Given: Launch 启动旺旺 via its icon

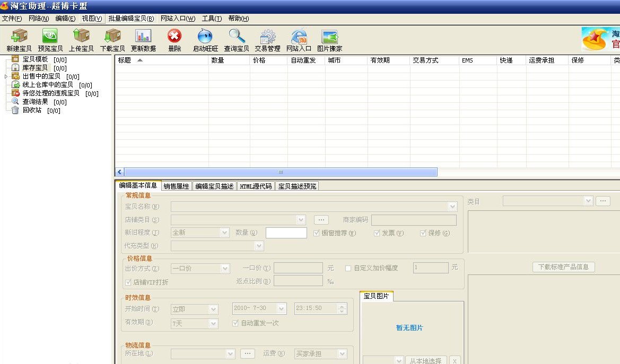Looking at the screenshot, I should 204,38.
